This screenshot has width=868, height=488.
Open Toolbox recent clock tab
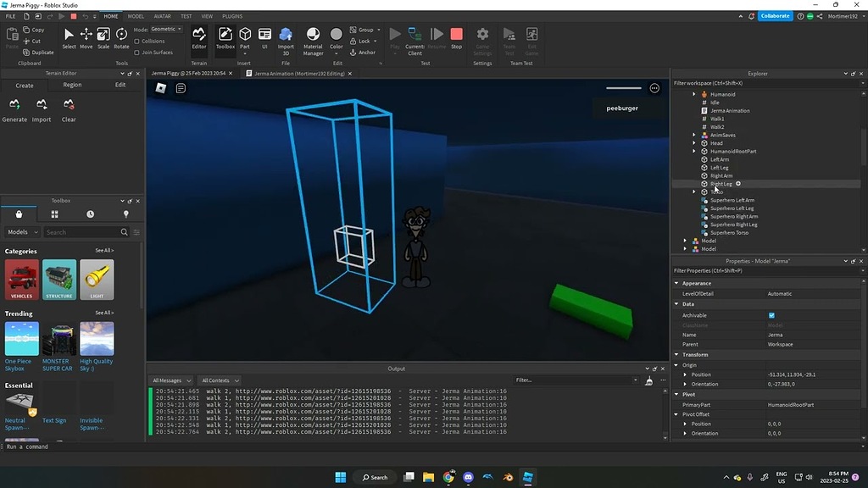point(90,214)
